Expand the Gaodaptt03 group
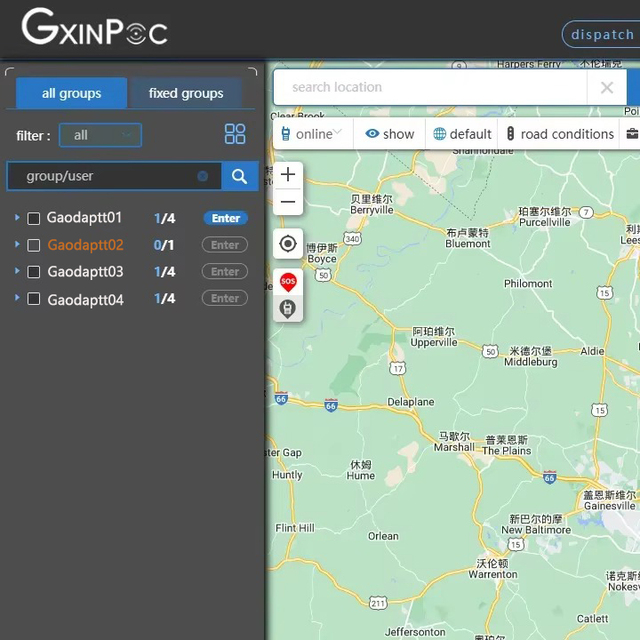The height and width of the screenshot is (640, 640). 17,271
